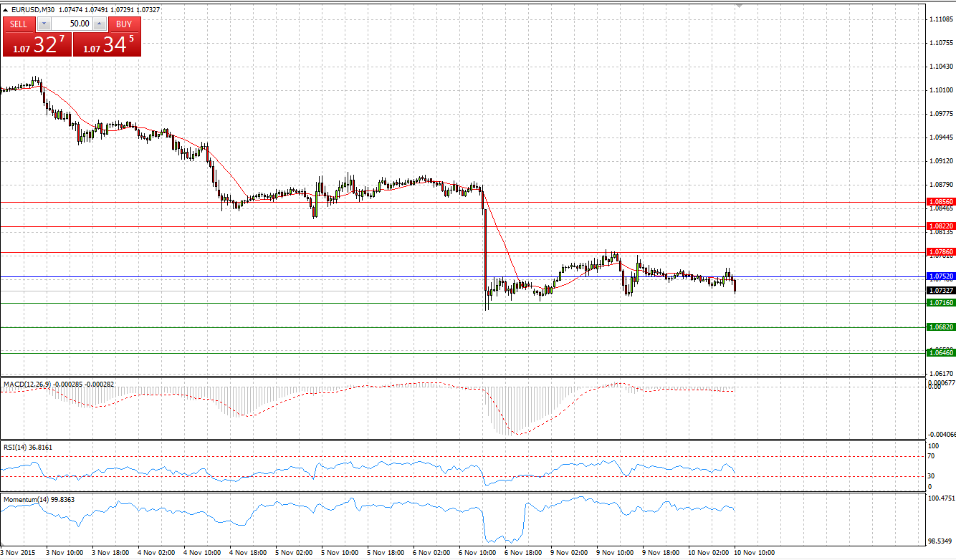Click the current price label 1.07327
This screenshot has width=956, height=560.
pyautogui.click(x=940, y=291)
